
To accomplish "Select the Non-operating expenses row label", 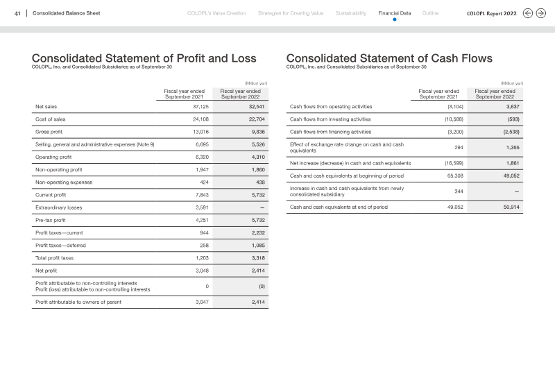I will coord(64,182).
